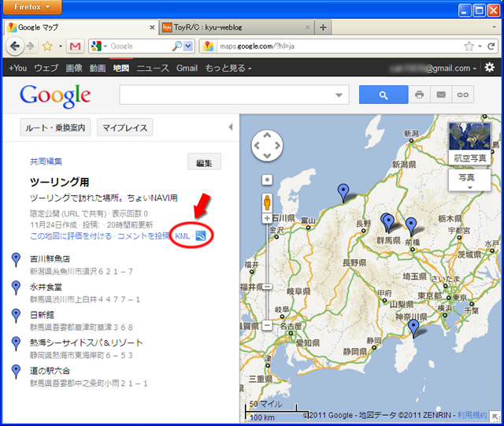Click the Google Earth view icon next to KML
504x426 pixels.
click(201, 236)
